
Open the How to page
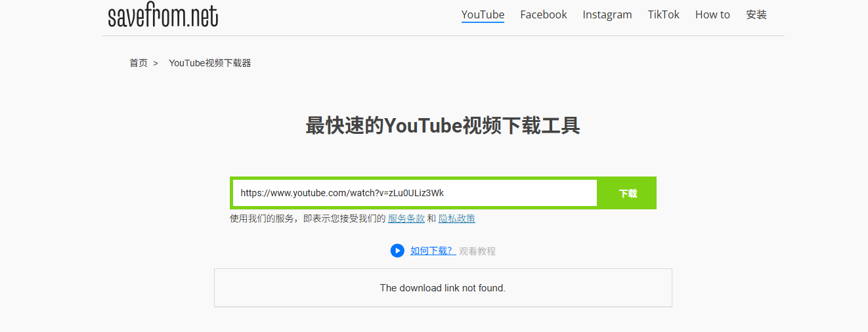click(712, 14)
